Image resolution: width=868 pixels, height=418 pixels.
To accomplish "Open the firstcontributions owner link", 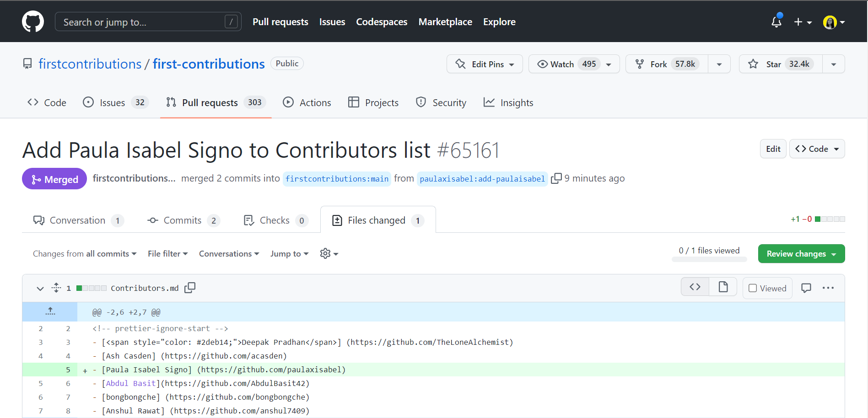I will [90, 64].
